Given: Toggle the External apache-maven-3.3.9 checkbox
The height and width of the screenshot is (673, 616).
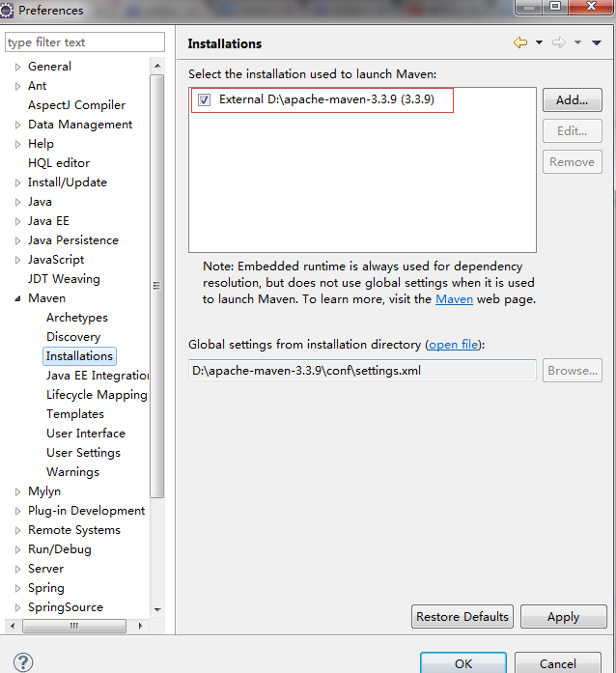Looking at the screenshot, I should coord(204,100).
